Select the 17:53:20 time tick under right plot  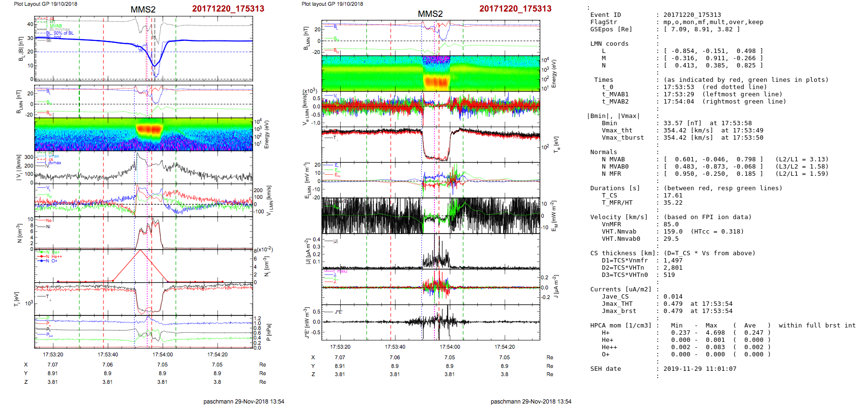coord(340,347)
